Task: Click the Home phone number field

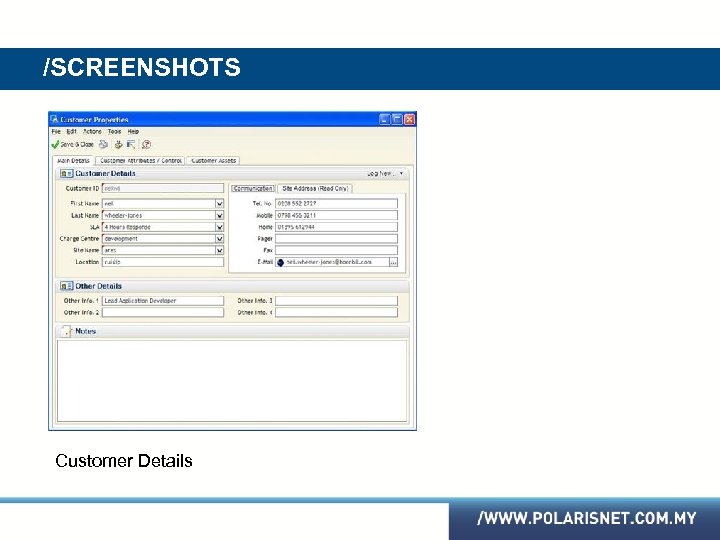Action: 336,227
